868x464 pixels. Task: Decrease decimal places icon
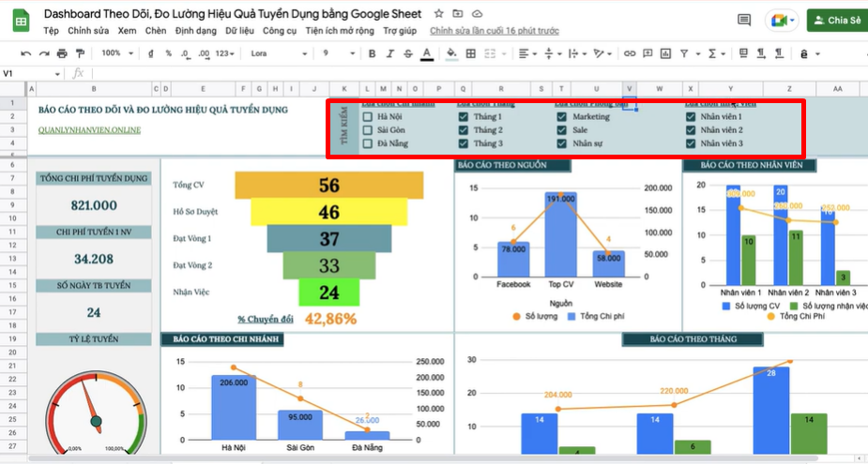[x=185, y=53]
